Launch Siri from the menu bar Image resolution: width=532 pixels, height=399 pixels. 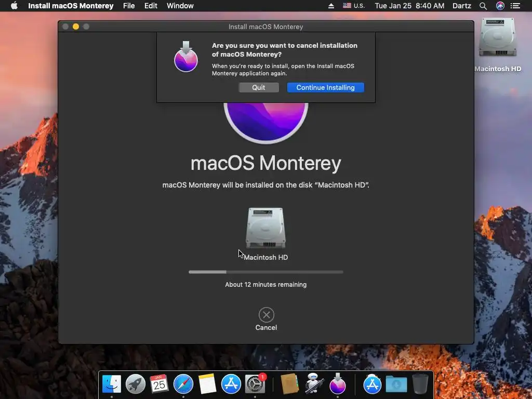tap(500, 6)
